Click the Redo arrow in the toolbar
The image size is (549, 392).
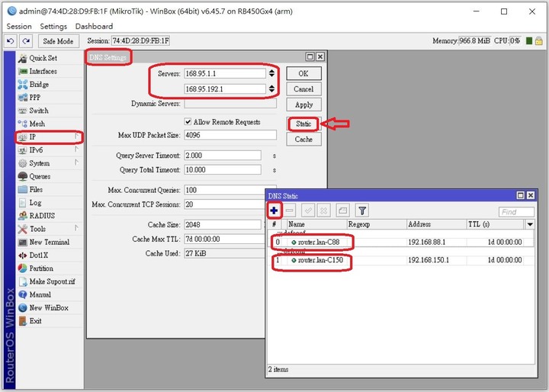pyautogui.click(x=26, y=41)
